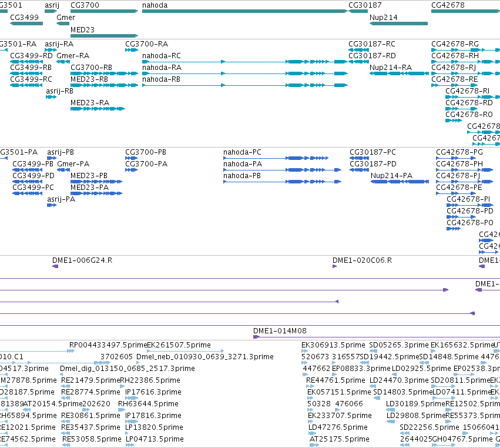500x448 pixels.
Task: Click the MED23 gene feature
Action: (104, 36)
